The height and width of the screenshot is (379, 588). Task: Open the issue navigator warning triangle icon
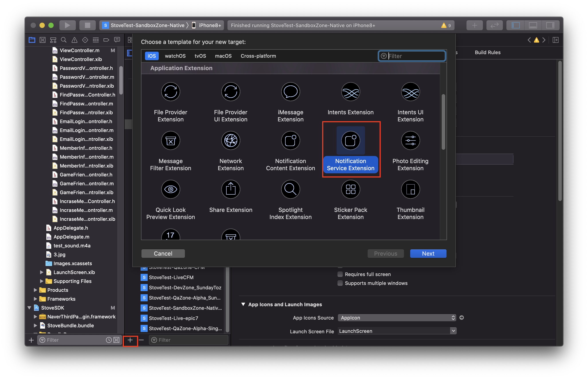click(74, 40)
